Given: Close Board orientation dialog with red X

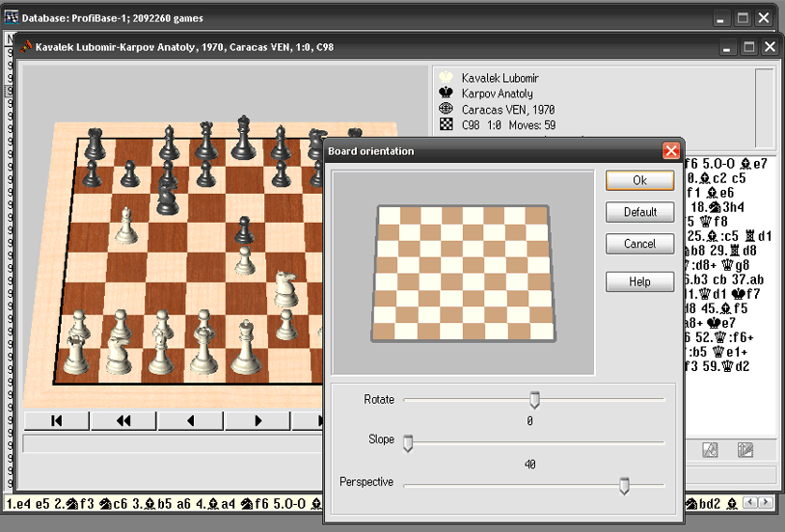Looking at the screenshot, I should coord(670,150).
